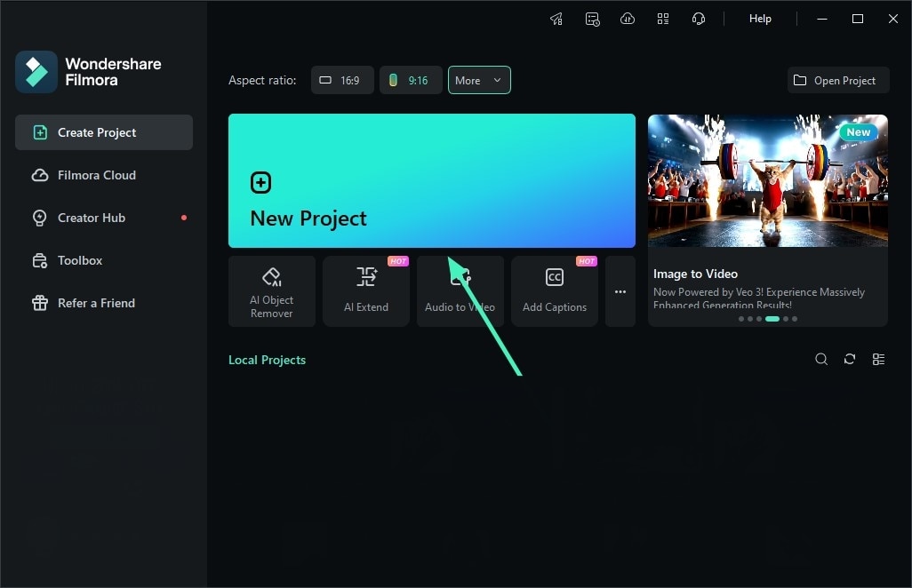Image resolution: width=912 pixels, height=588 pixels.
Task: Click the Open Project button
Action: [x=836, y=79]
